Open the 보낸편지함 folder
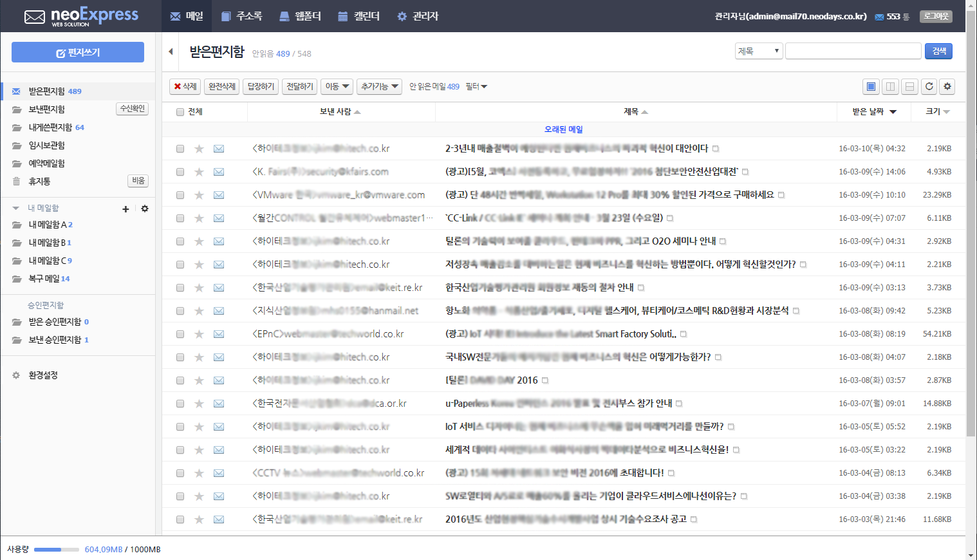Viewport: 977px width, 560px height. 46,109
